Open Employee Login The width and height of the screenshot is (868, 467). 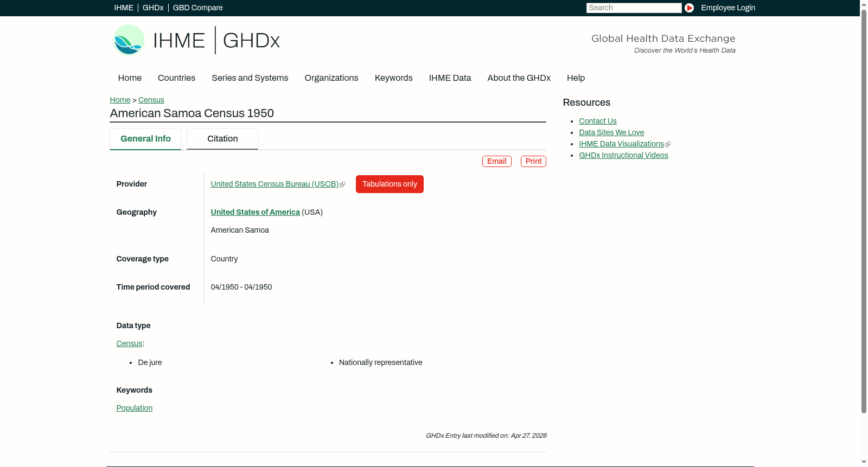(728, 8)
